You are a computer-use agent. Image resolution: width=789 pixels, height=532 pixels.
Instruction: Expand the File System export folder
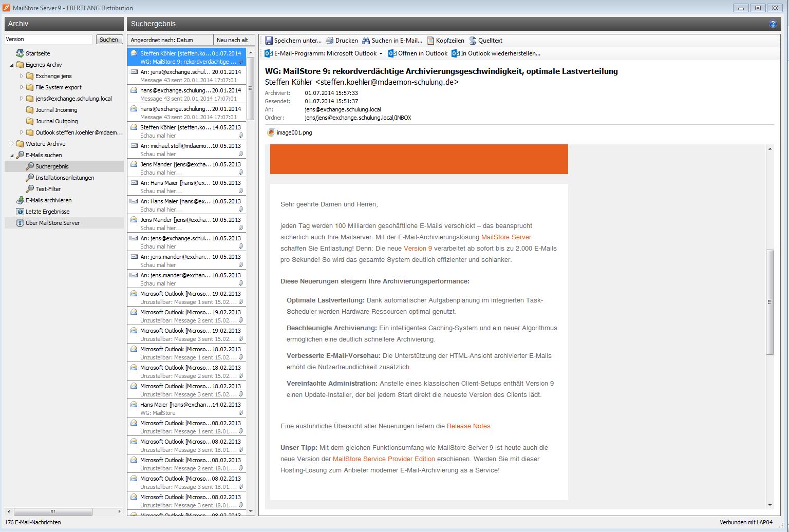point(22,87)
